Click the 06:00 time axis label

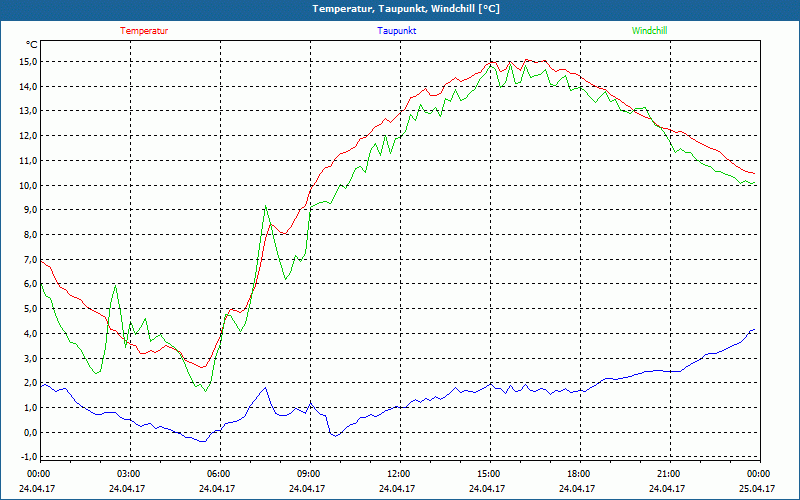tap(218, 474)
